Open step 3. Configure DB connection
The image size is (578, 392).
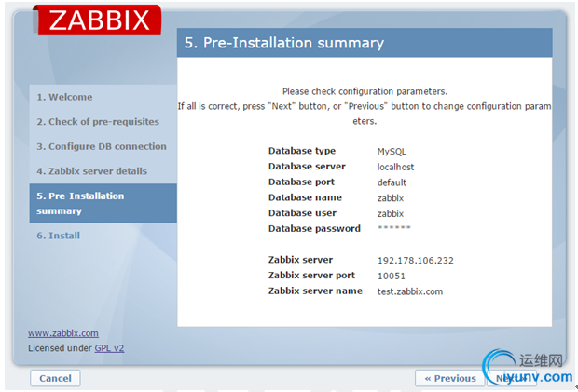point(102,146)
